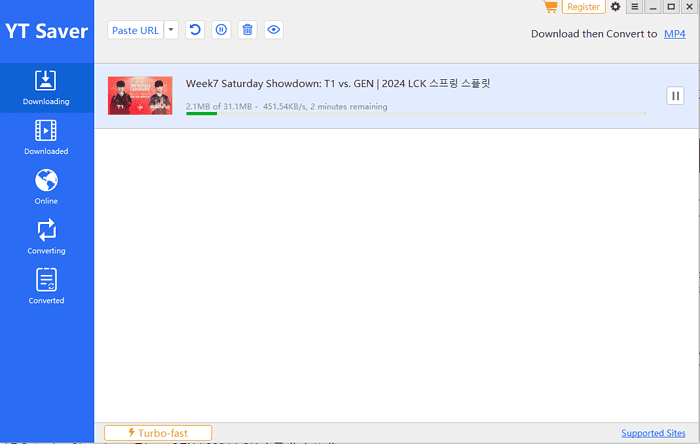Click the trash delete icon in toolbar
This screenshot has height=444, width=700.
pos(247,30)
